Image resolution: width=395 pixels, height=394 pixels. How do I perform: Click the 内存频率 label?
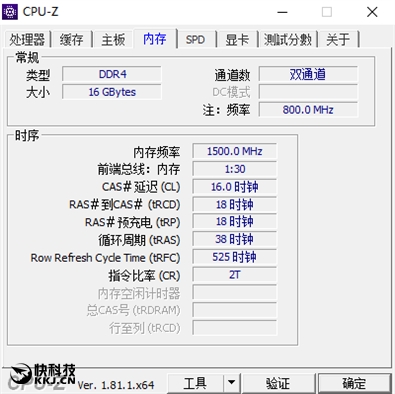tap(157, 152)
